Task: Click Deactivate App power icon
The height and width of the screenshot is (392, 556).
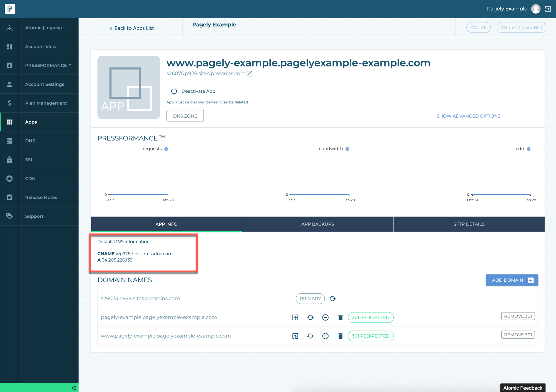Action: (x=174, y=91)
